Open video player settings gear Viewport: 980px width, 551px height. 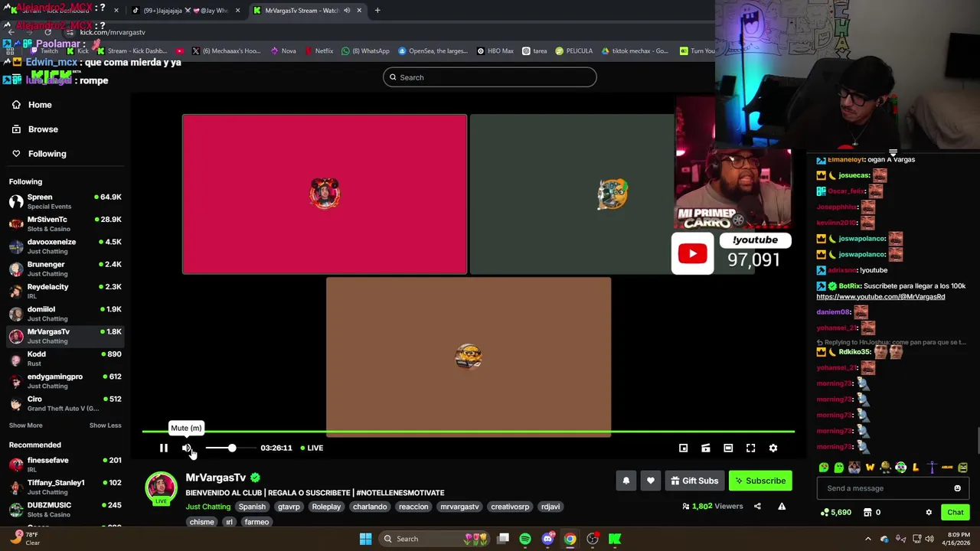[773, 448]
